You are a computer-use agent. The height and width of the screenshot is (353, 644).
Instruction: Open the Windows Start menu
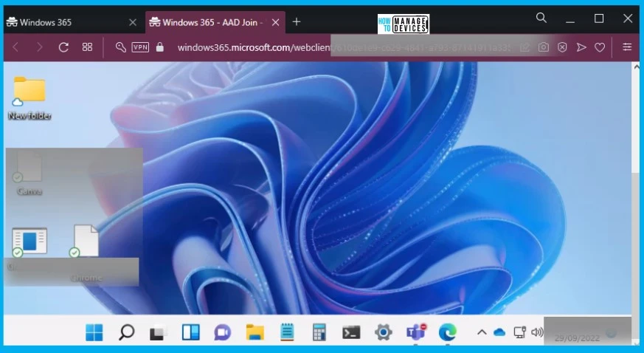click(x=94, y=332)
